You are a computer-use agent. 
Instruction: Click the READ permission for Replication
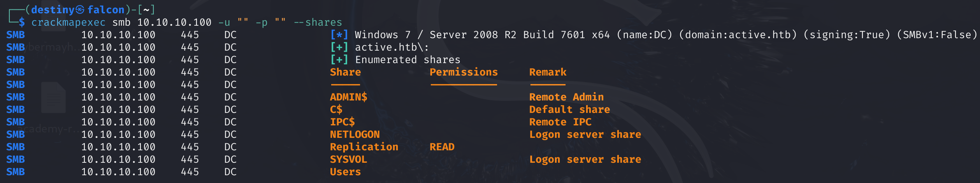tap(442, 147)
